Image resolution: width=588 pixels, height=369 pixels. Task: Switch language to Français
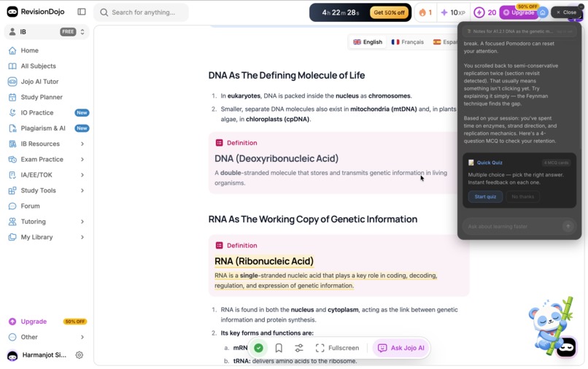(407, 42)
